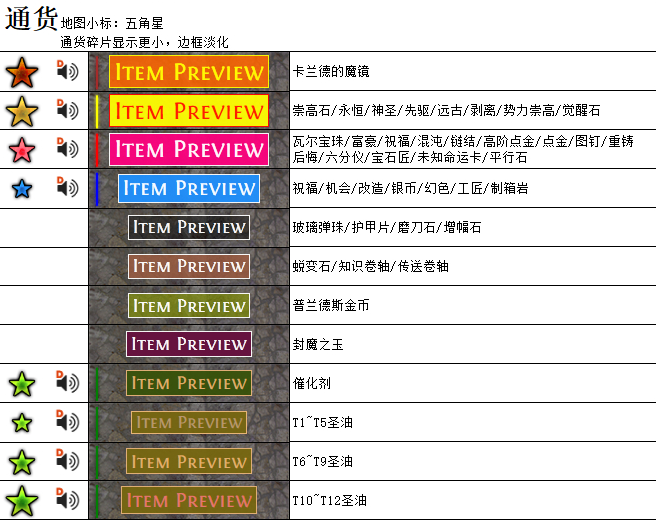Screen dimensions: 656x520
Task: Play the sound icon for T1~T5圣油
Action: coord(67,420)
